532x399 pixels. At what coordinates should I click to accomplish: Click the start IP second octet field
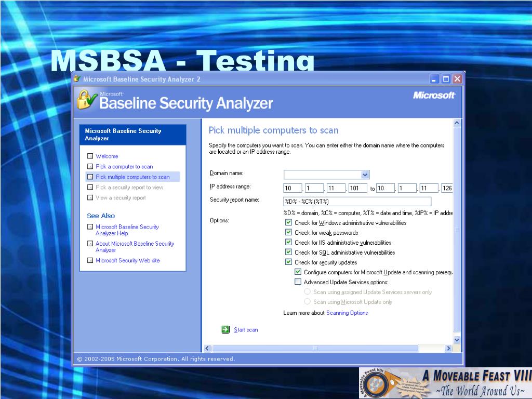click(314, 188)
